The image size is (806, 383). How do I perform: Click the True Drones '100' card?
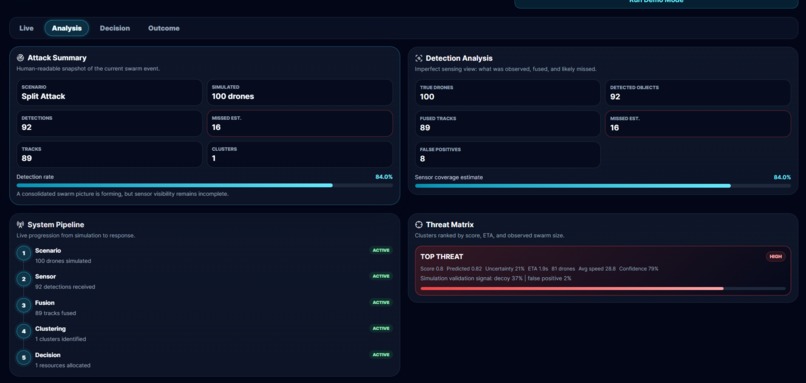[x=507, y=93]
